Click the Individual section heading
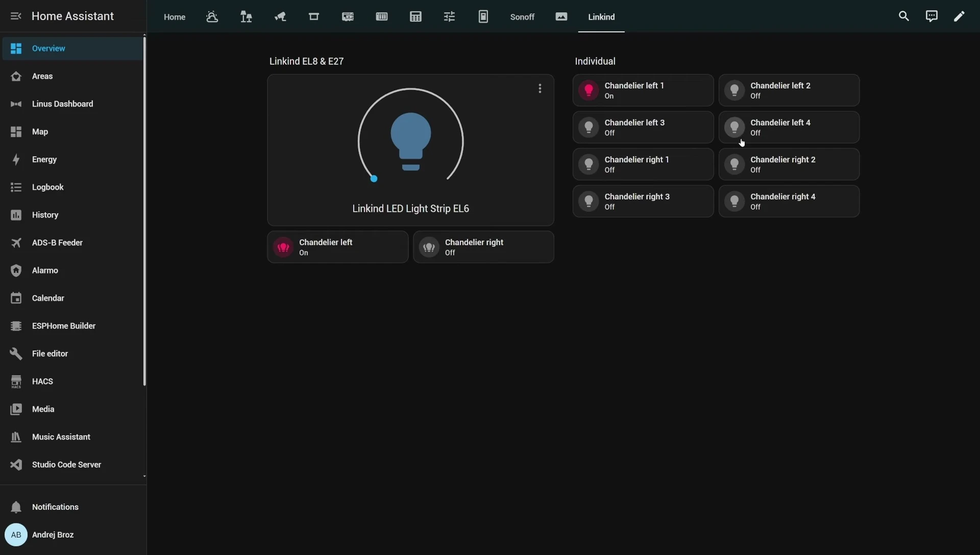The width and height of the screenshot is (980, 555). point(595,61)
